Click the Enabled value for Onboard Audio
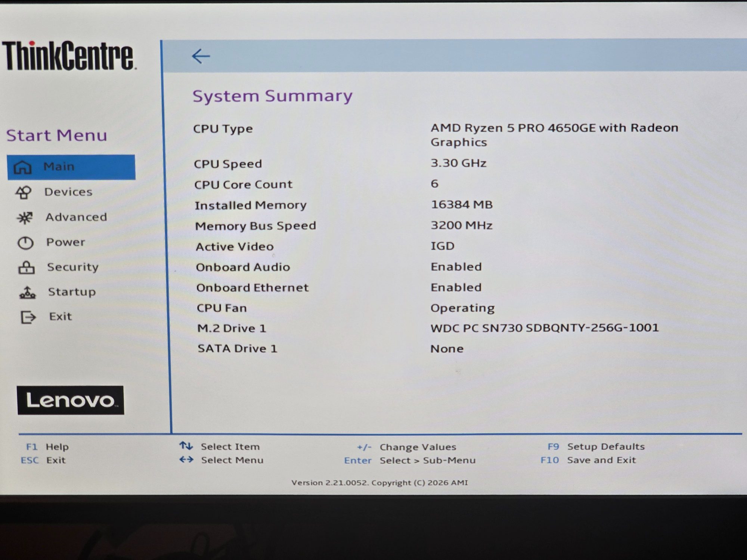The height and width of the screenshot is (560, 747). [x=456, y=267]
